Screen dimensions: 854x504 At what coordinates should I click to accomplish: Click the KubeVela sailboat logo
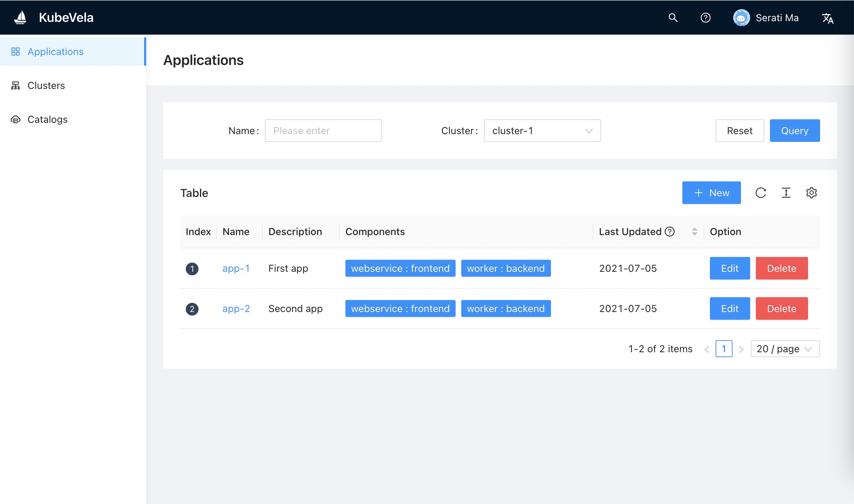20,18
